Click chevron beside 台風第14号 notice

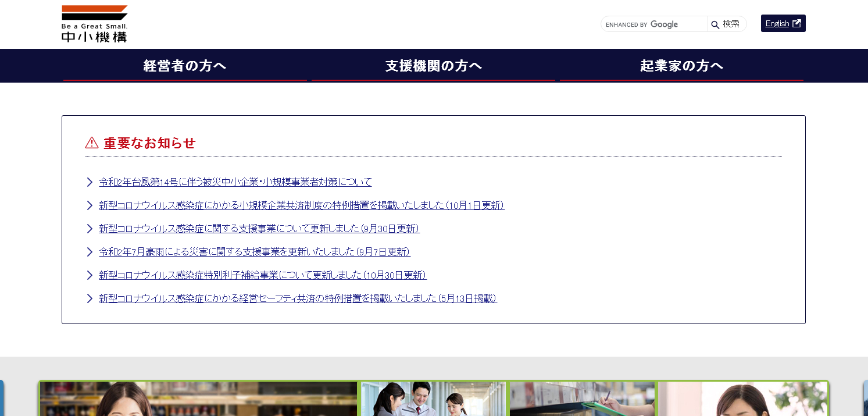click(x=90, y=182)
